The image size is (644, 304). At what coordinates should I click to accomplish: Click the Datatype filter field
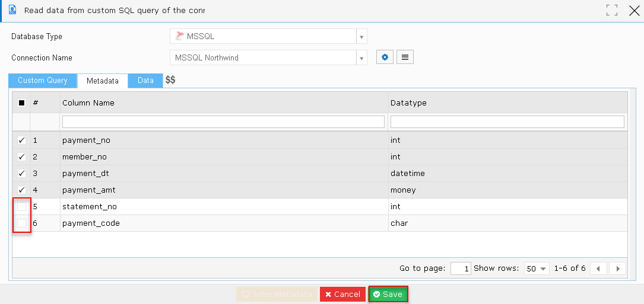507,121
